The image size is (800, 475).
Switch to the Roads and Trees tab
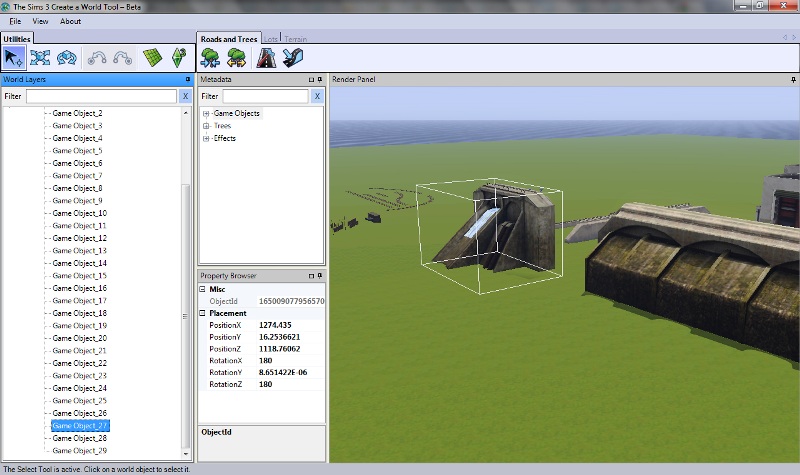[x=229, y=39]
